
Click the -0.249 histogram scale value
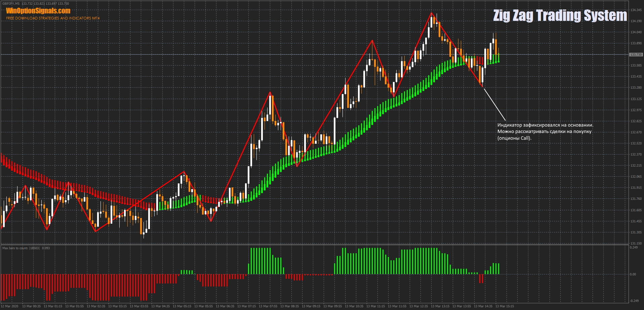coord(634,301)
